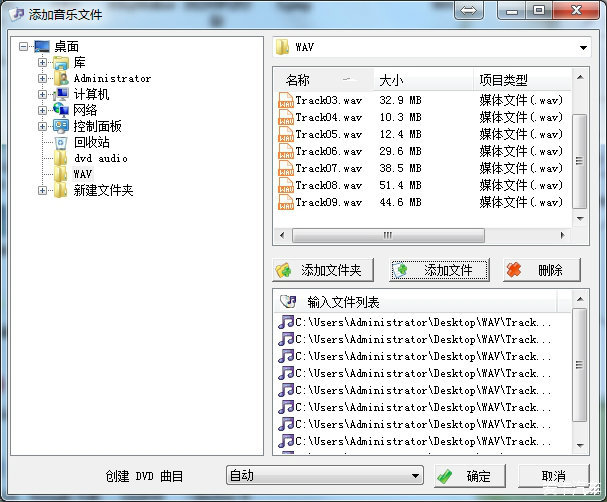Image resolution: width=607 pixels, height=502 pixels.
Task: Click the 计算机 computer icon
Action: pyautogui.click(x=61, y=94)
